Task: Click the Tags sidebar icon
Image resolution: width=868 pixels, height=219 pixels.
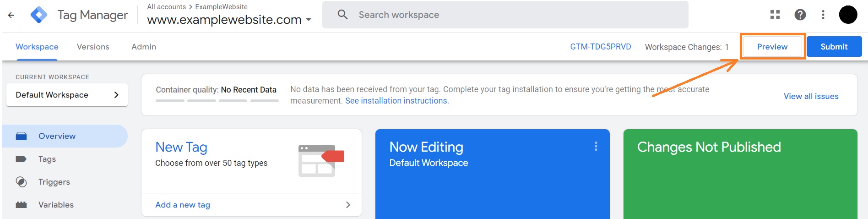Action: pos(21,159)
